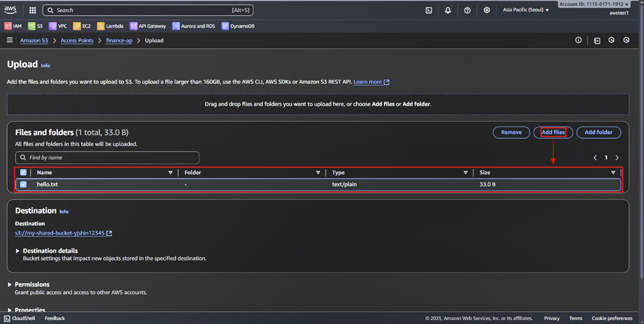The width and height of the screenshot is (644, 324).
Task: Open EC2 service shortcut
Action: pos(82,26)
